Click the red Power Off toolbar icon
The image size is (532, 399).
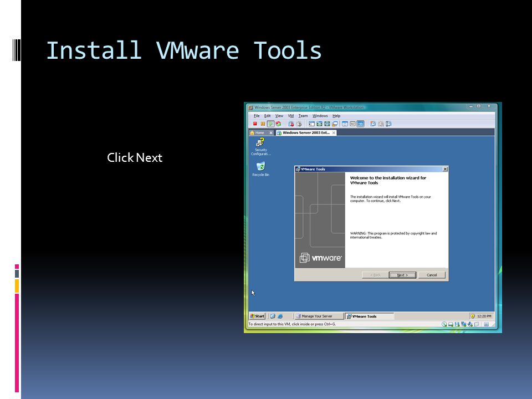tap(255, 124)
